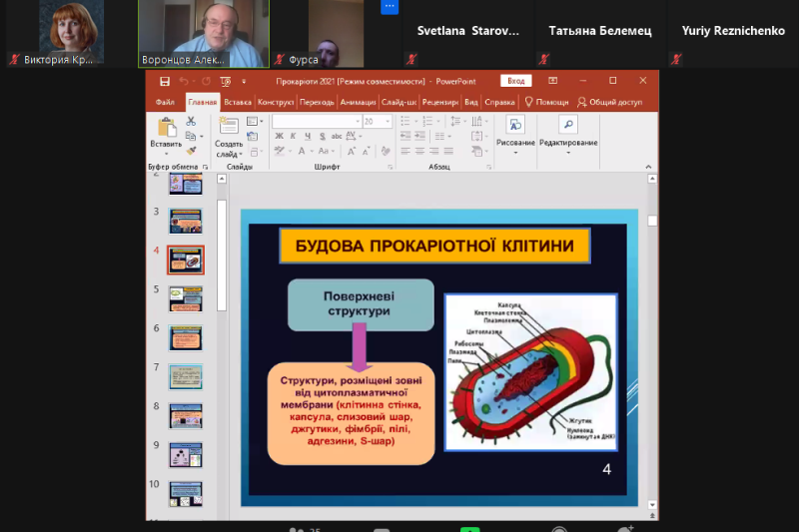Open the ribbon display options icon
799x532 pixels.
(553, 81)
